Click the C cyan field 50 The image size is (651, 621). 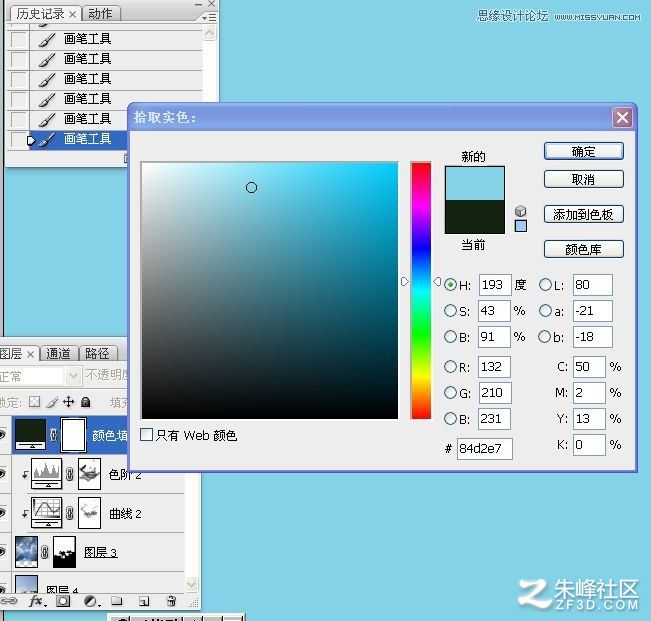(x=589, y=367)
